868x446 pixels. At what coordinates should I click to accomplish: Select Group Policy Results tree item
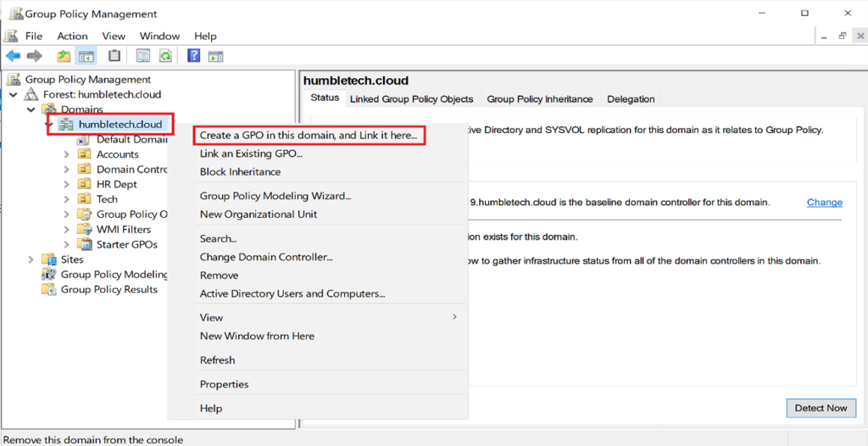[x=108, y=289]
